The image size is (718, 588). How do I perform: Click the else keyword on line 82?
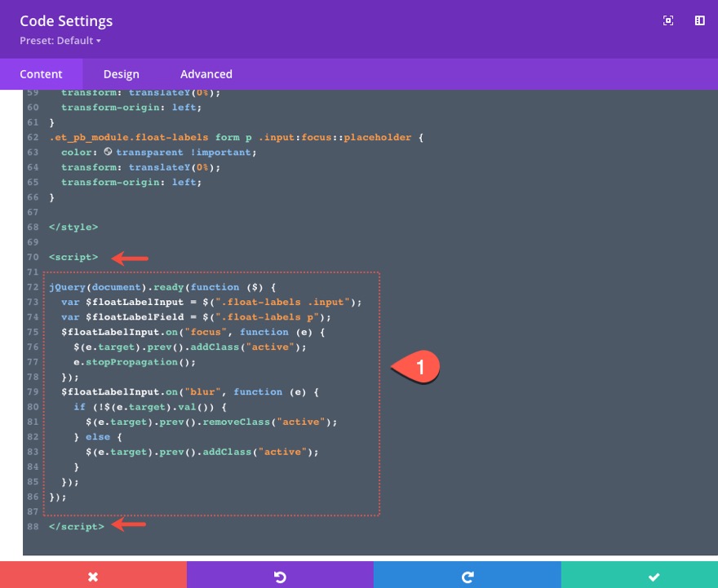click(x=98, y=437)
